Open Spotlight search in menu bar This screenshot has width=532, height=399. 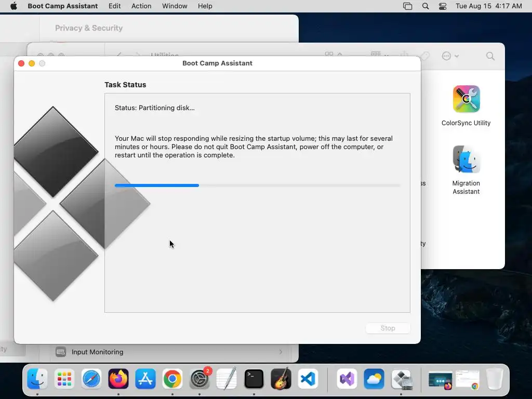(425, 6)
